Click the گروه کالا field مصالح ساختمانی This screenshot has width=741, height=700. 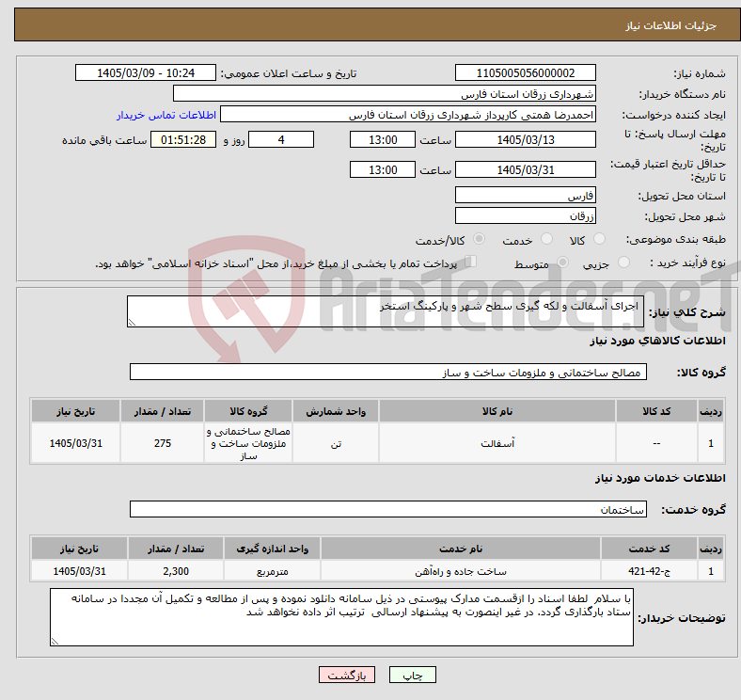click(x=388, y=373)
